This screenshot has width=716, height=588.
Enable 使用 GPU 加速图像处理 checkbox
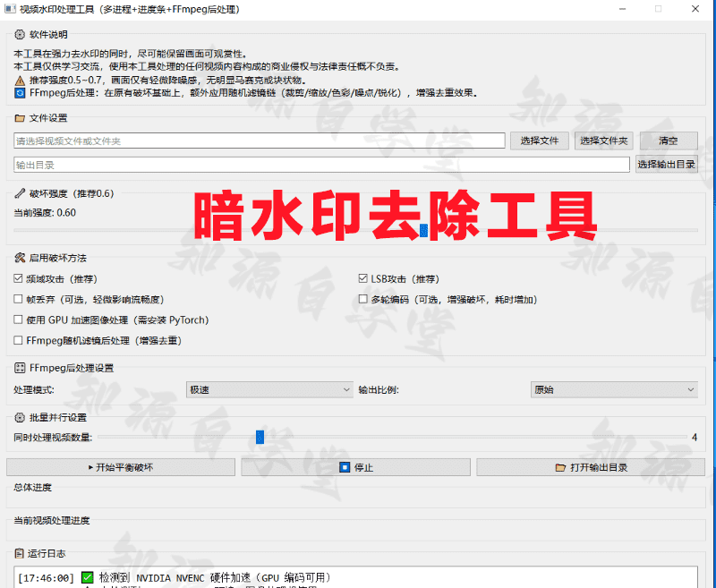coord(18,320)
